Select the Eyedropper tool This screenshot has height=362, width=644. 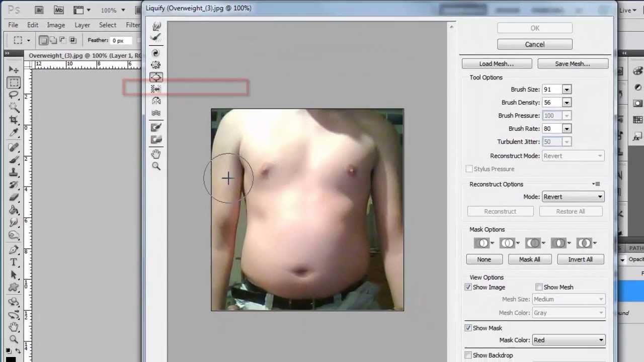coord(14,133)
